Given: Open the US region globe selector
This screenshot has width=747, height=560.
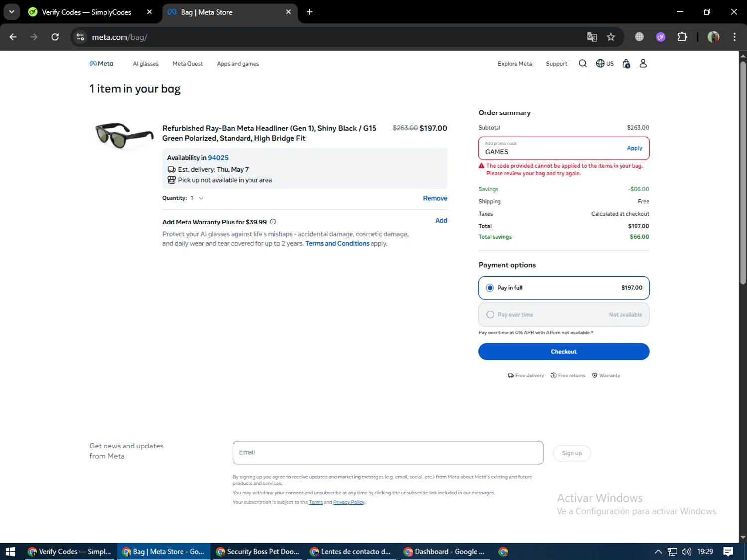Looking at the screenshot, I should pos(605,63).
